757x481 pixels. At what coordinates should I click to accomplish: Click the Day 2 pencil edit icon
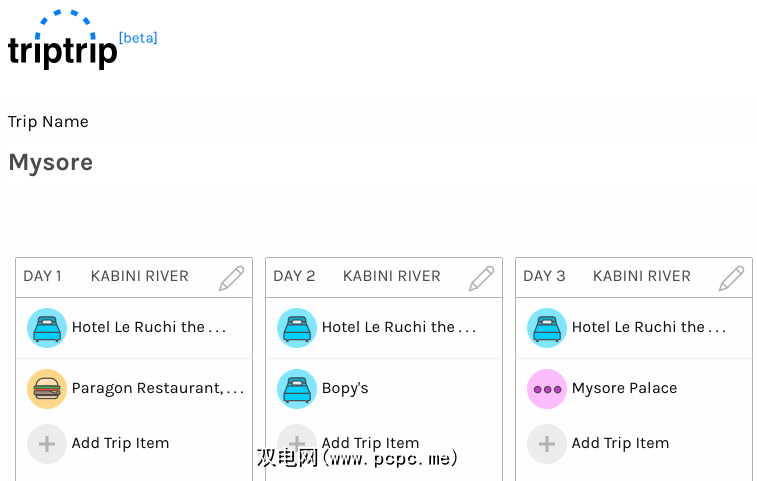point(481,278)
